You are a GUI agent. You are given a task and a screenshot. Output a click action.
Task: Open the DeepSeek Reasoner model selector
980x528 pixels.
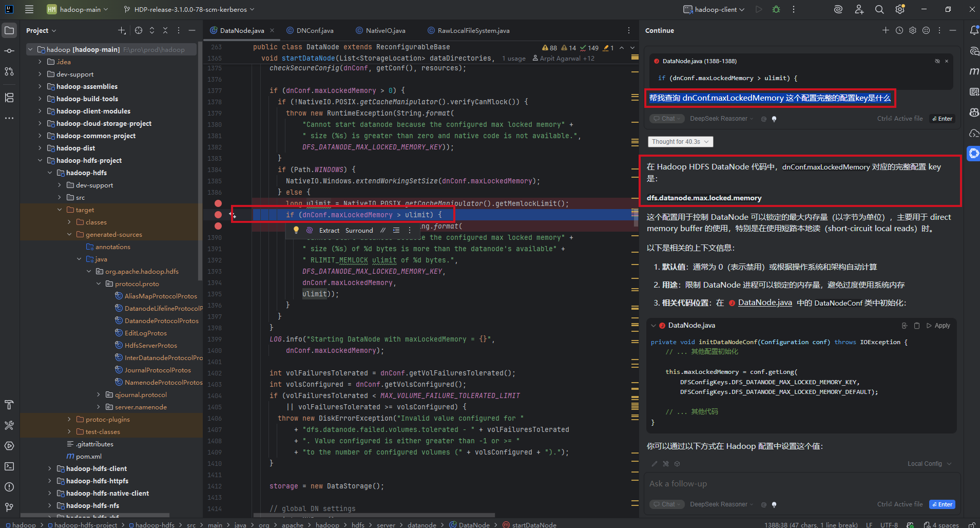tap(721, 504)
